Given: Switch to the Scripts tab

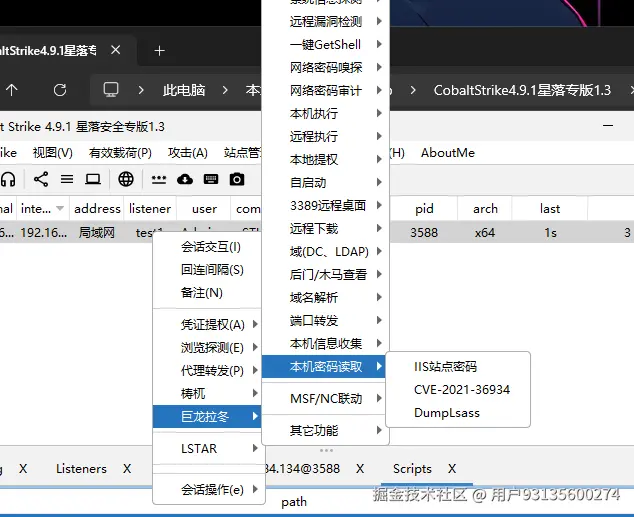Looking at the screenshot, I should click(x=412, y=468).
